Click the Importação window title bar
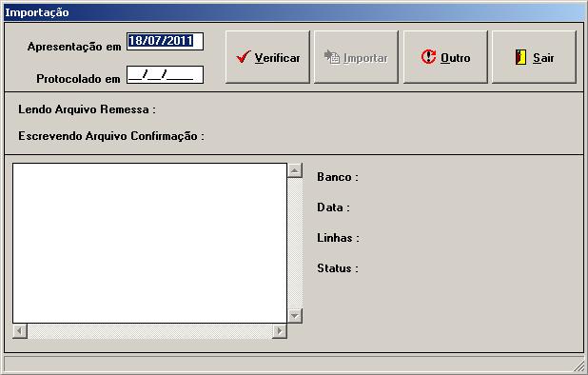This screenshot has height=375, width=588. tap(294, 12)
